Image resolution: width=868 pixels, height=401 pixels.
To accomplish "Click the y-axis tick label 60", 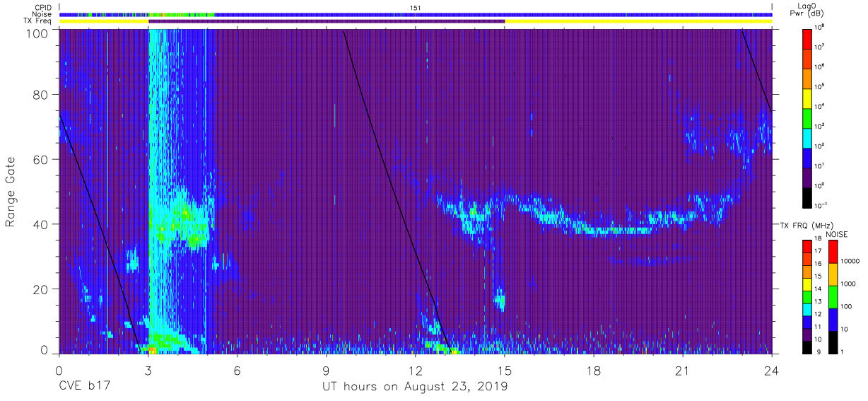I will 42,159.
